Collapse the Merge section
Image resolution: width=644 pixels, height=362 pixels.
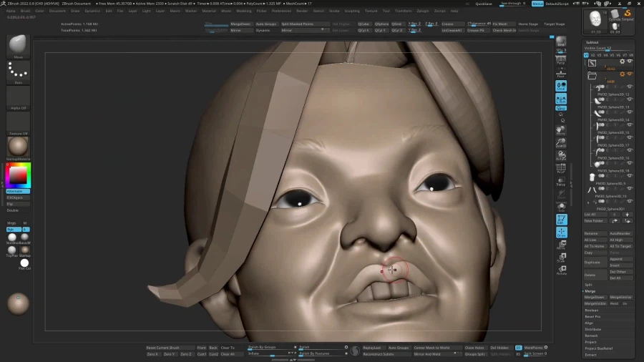590,291
